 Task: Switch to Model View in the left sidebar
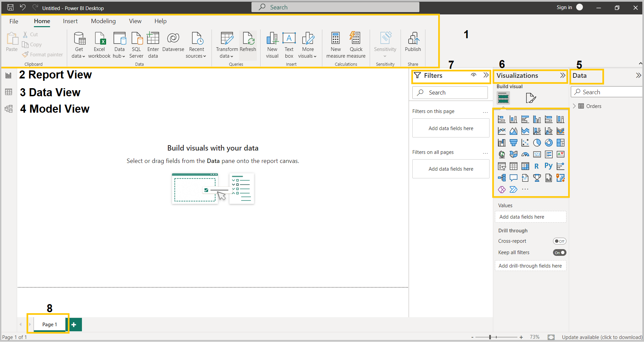point(8,109)
